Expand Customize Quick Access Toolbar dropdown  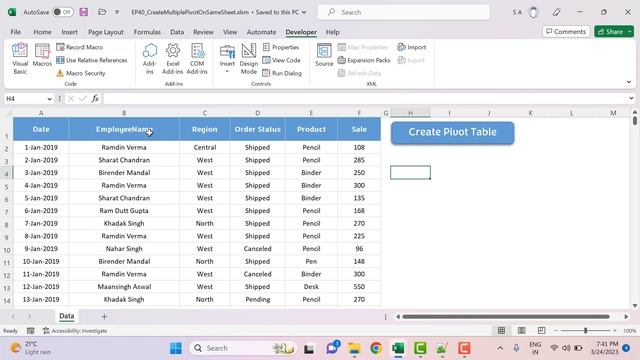(x=117, y=12)
